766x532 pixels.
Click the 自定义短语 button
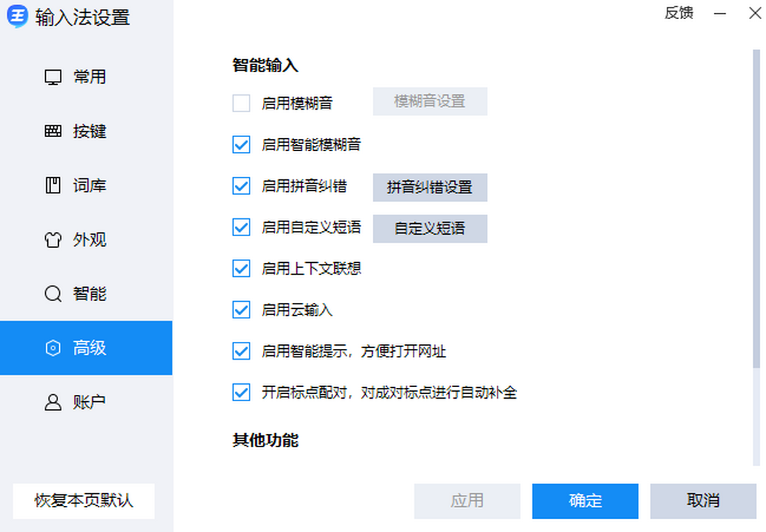[x=430, y=229]
